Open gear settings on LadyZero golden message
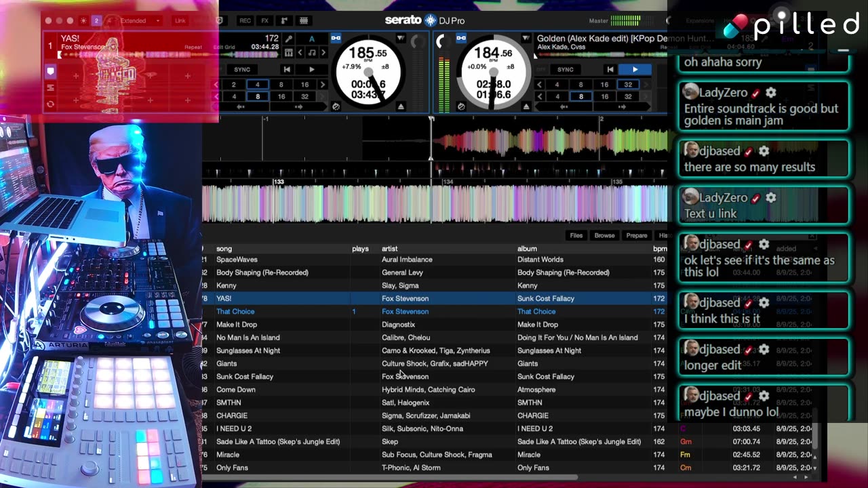868x488 pixels. tap(771, 93)
